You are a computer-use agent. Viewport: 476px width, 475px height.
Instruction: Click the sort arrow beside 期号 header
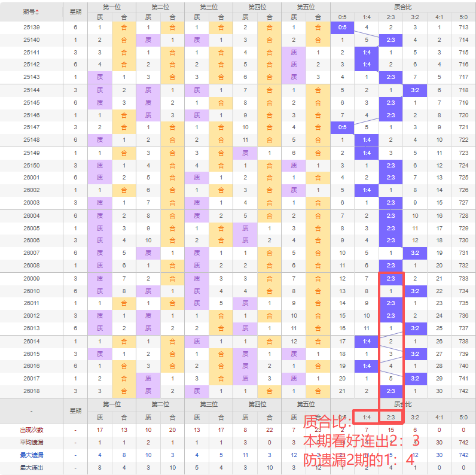[37, 12]
